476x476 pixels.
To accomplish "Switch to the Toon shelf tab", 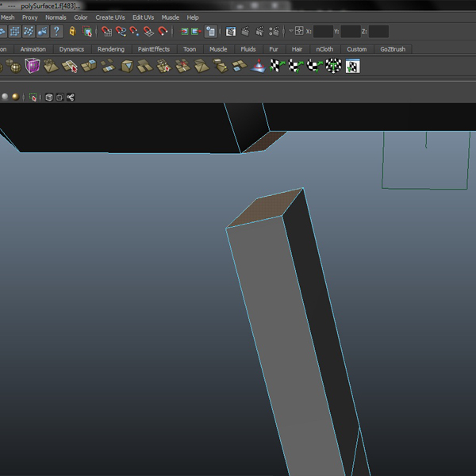I will tap(190, 49).
